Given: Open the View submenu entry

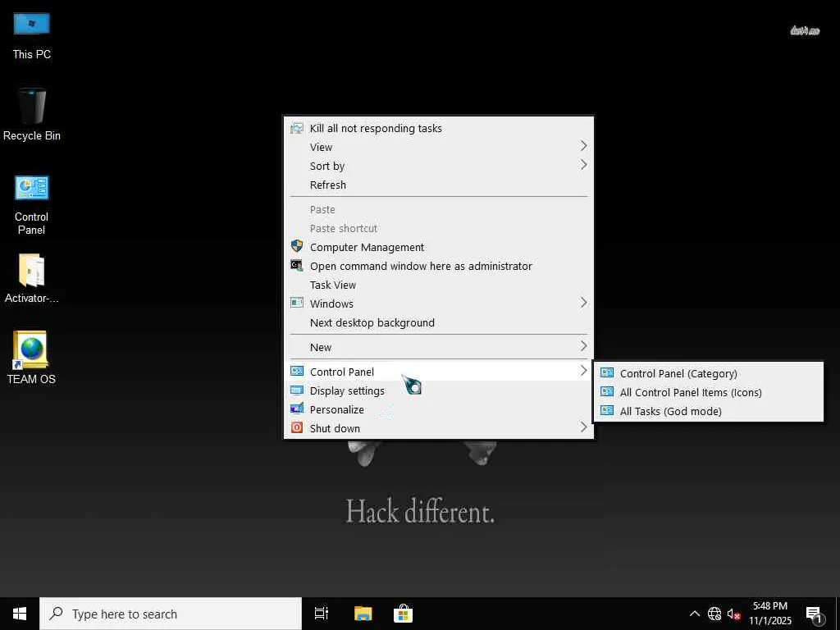Looking at the screenshot, I should pyautogui.click(x=438, y=147).
